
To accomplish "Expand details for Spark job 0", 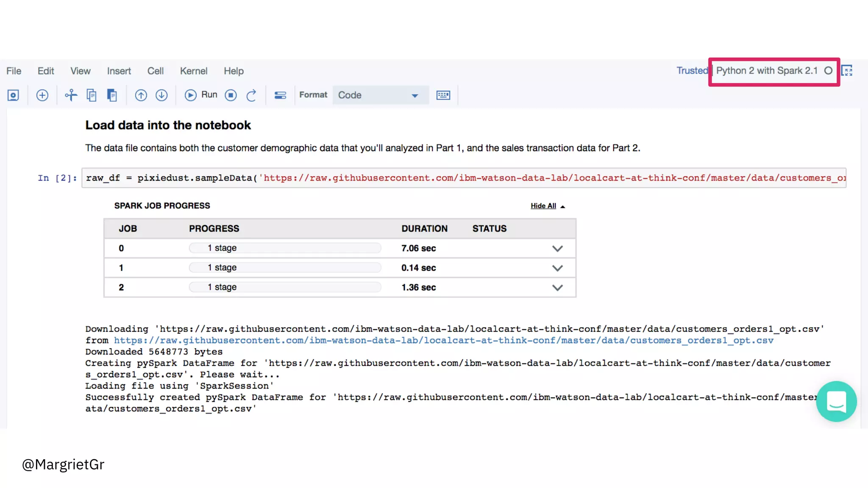I will [557, 249].
